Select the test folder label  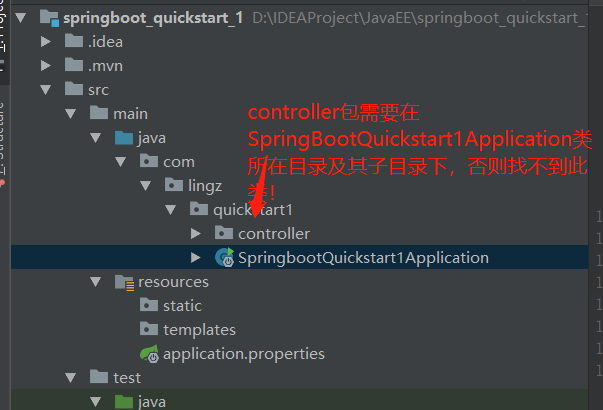point(127,378)
